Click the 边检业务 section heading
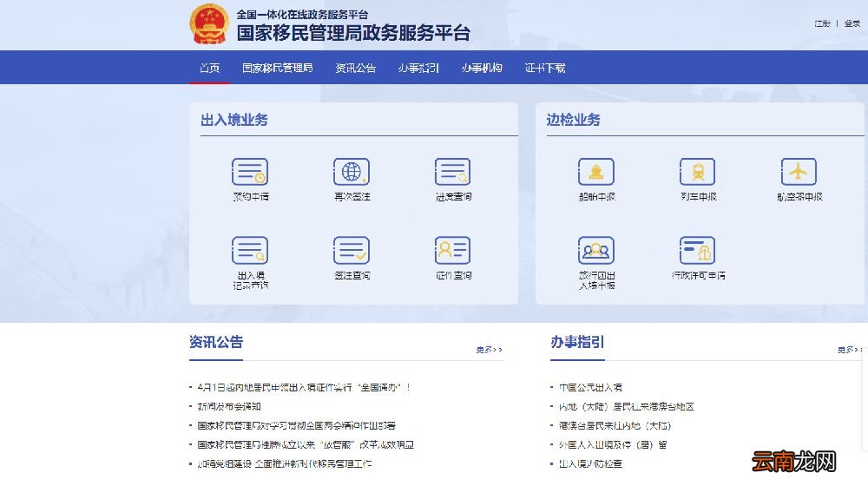Screen dimensions: 868x486 click(x=574, y=120)
